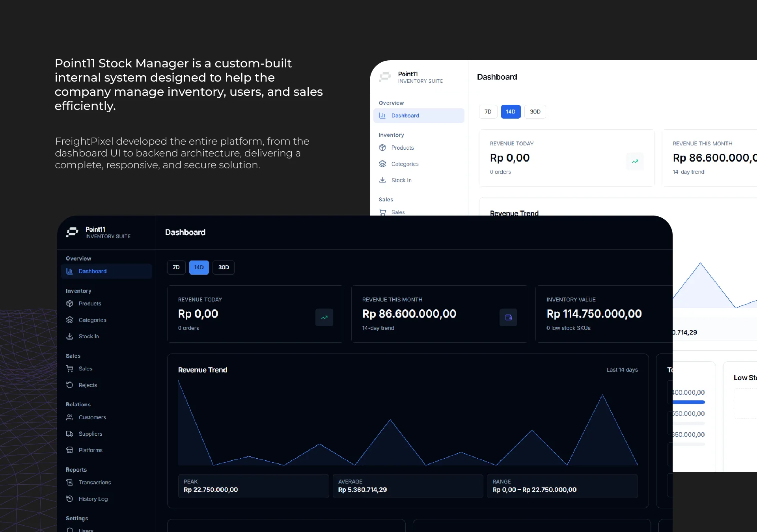
Task: Click the Suppliers truck icon in dark sidebar
Action: pos(70,434)
